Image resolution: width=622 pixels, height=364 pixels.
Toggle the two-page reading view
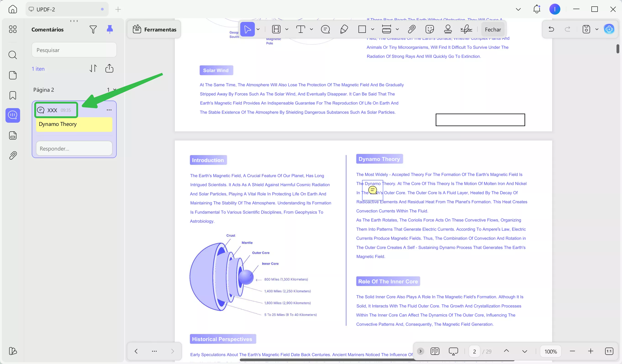(435, 351)
